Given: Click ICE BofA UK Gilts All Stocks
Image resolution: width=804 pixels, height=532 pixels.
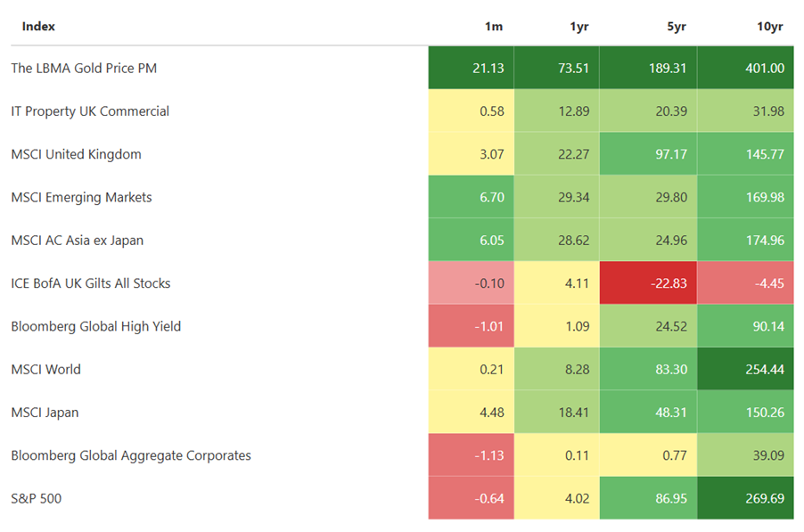Looking at the screenshot, I should 91,283.
